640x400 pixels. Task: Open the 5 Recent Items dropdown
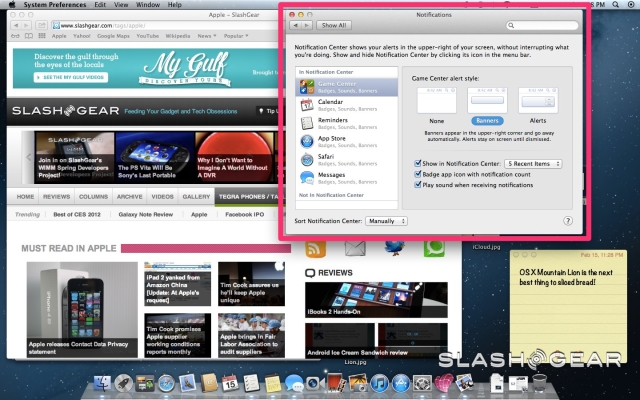(x=533, y=164)
